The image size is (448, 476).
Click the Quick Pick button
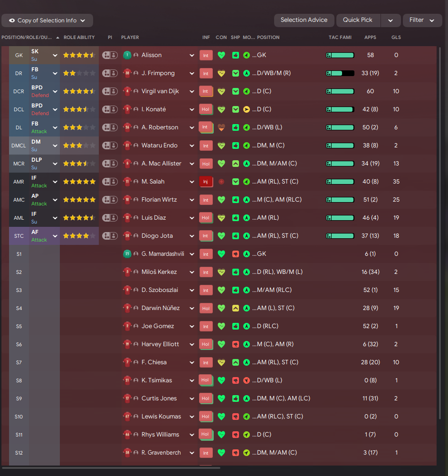click(x=358, y=20)
